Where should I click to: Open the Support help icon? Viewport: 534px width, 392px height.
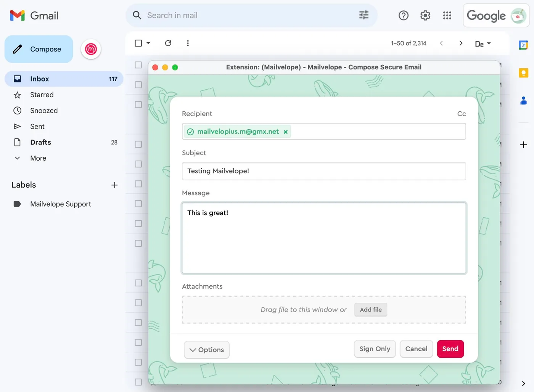pyautogui.click(x=404, y=15)
